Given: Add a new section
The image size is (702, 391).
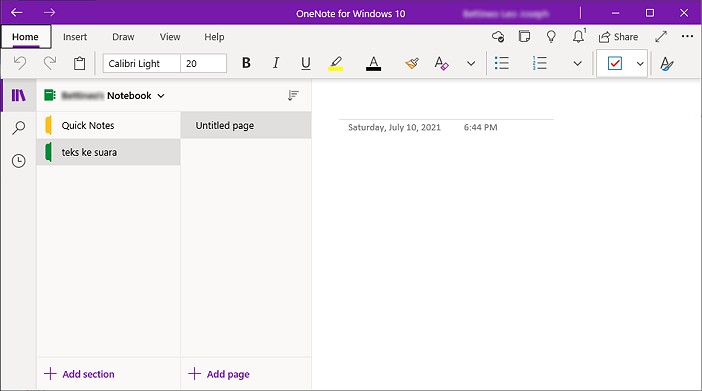Looking at the screenshot, I should pos(79,374).
